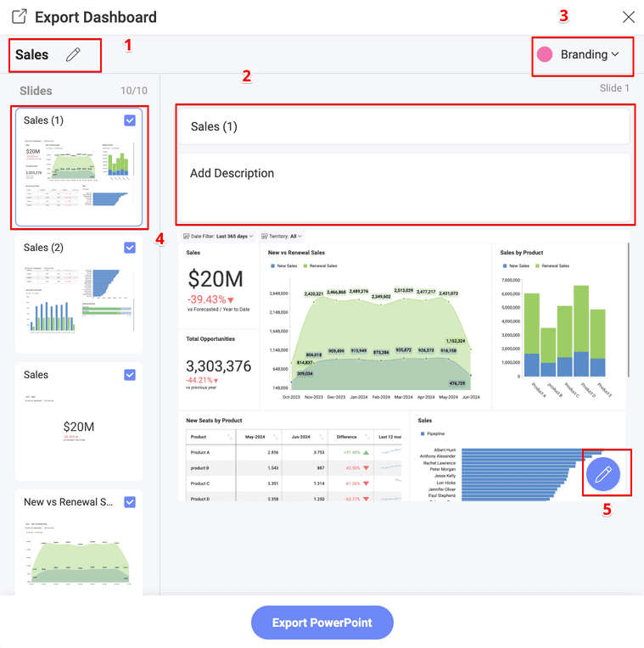Viewport: 644px width, 648px height.
Task: Click the Product A table row
Action: (x=294, y=453)
